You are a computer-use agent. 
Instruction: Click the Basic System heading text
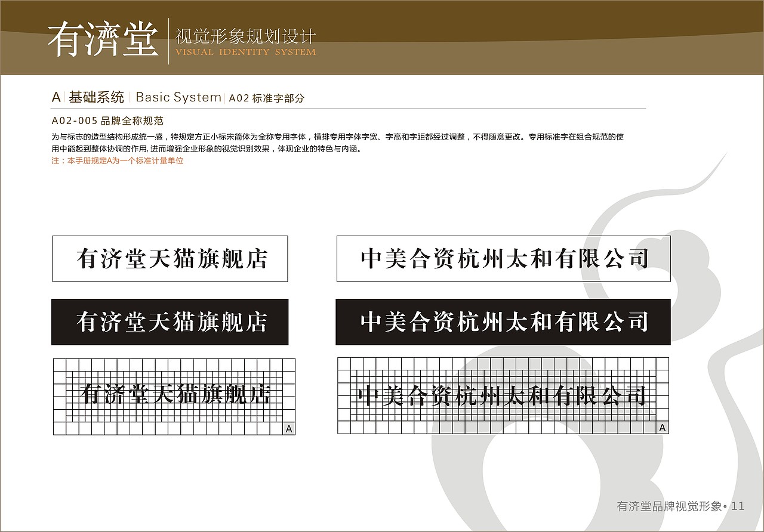tap(178, 97)
